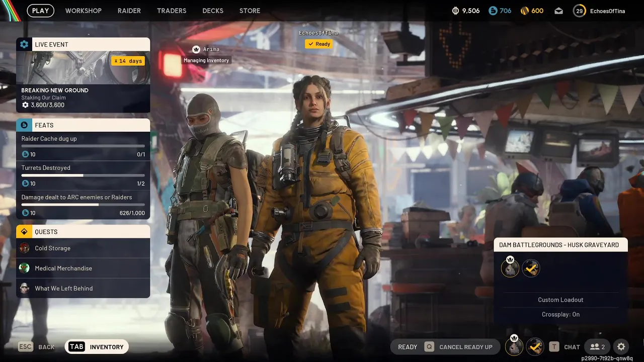Click Cancel Ready Up button
The width and height of the screenshot is (644, 362).
click(x=458, y=347)
